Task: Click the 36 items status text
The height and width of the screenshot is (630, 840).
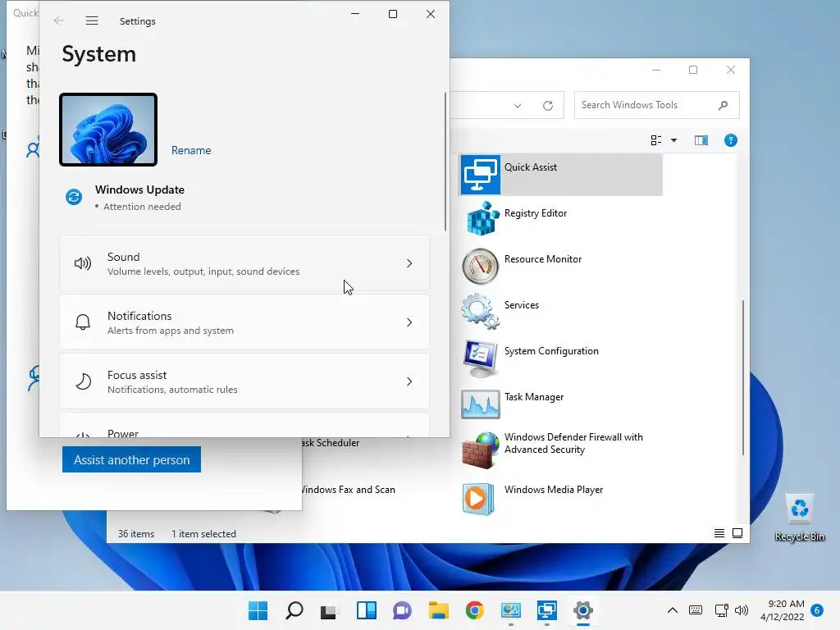Action: (x=136, y=533)
